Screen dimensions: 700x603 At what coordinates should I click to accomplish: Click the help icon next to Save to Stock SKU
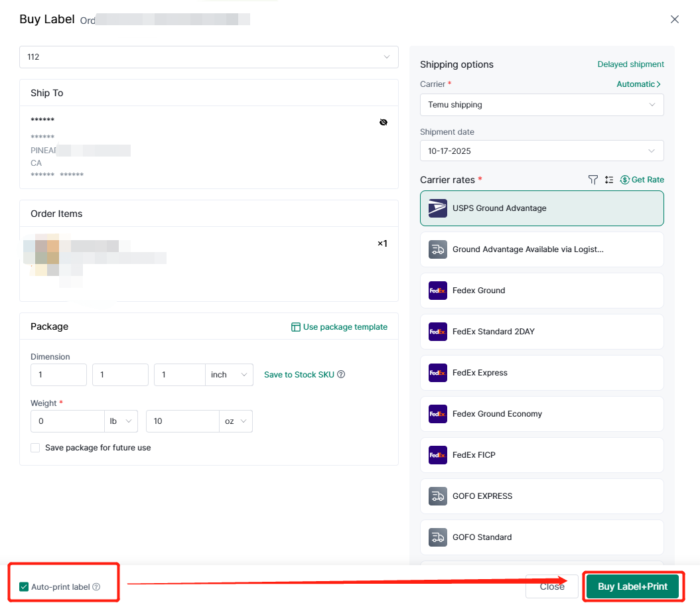point(341,375)
